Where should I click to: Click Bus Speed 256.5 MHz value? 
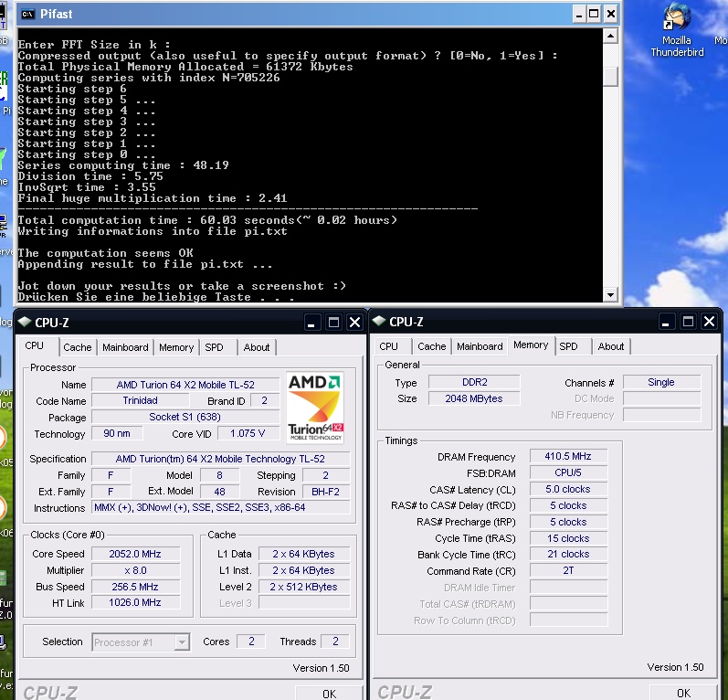pos(135,587)
